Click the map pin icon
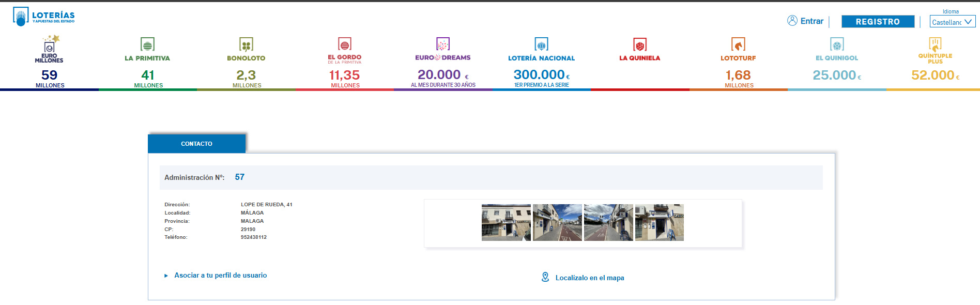The width and height of the screenshot is (980, 305). [545, 277]
